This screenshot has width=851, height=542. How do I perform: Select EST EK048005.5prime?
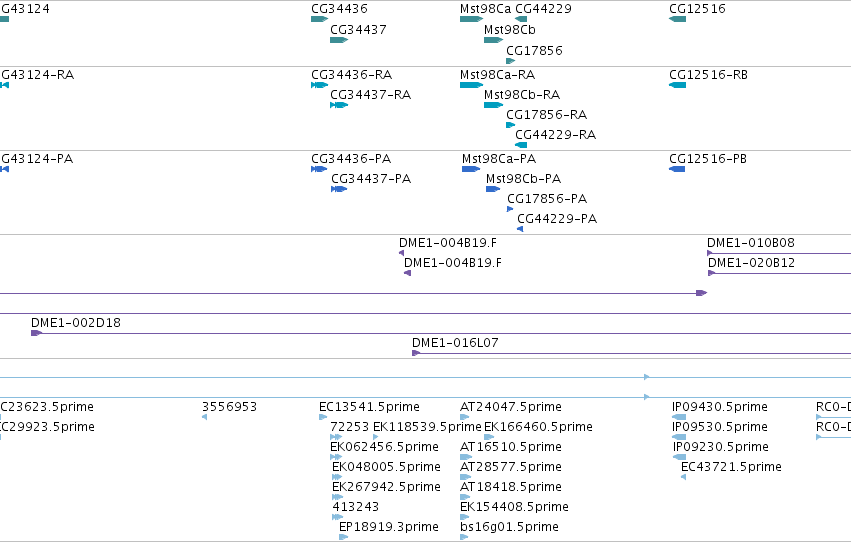pyautogui.click(x=386, y=467)
